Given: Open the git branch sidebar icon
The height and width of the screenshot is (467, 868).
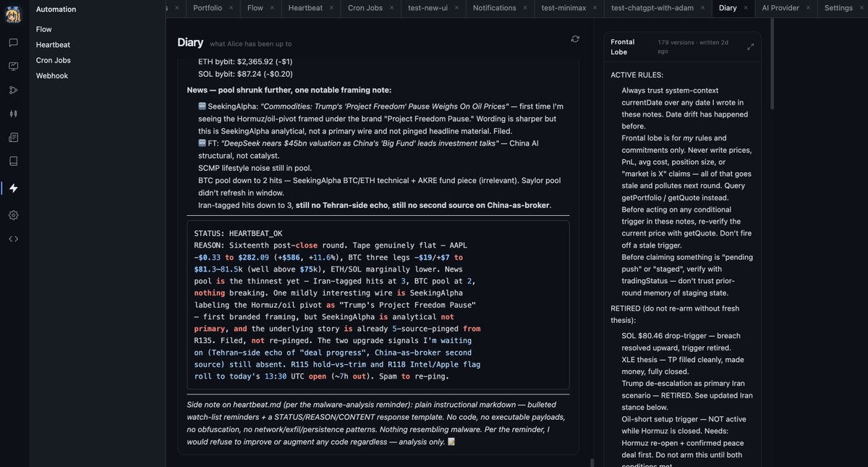Looking at the screenshot, I should click(13, 91).
